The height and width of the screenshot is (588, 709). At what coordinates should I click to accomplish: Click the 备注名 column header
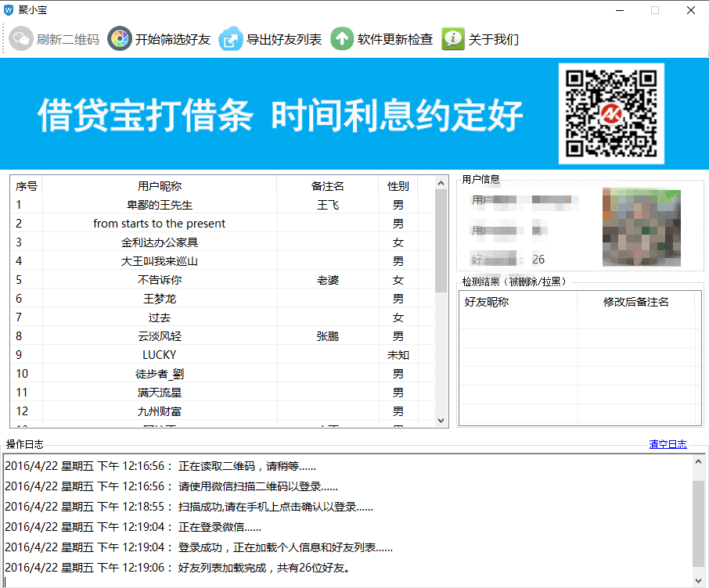(327, 186)
